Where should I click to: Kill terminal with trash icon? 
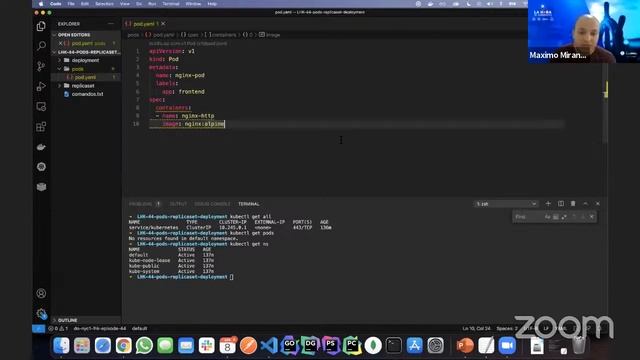pos(573,203)
